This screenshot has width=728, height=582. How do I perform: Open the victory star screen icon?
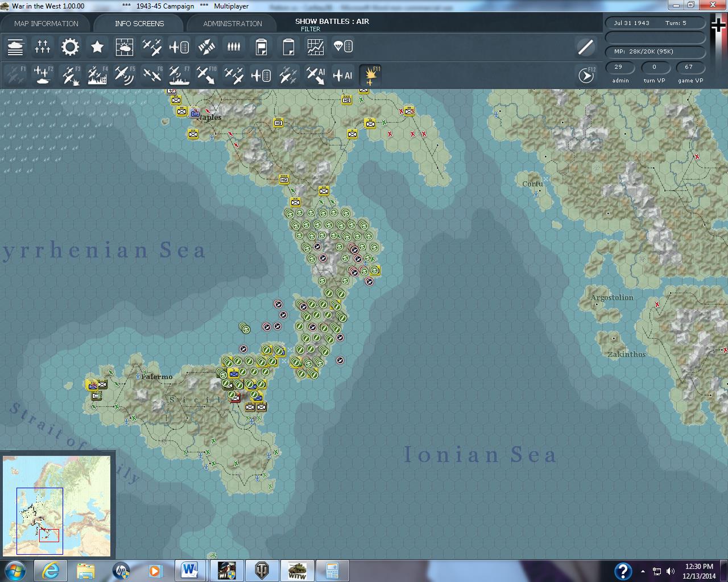pos(97,47)
